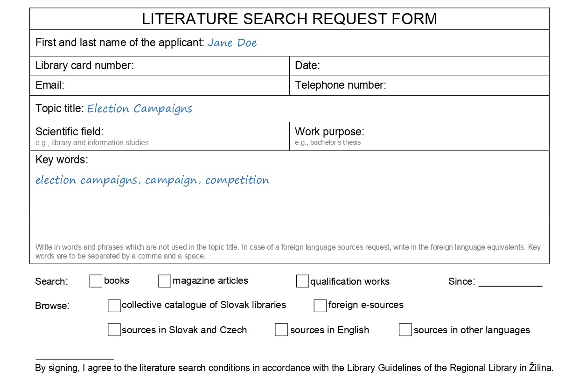Tick the magazine articles checkbox

click(x=164, y=281)
